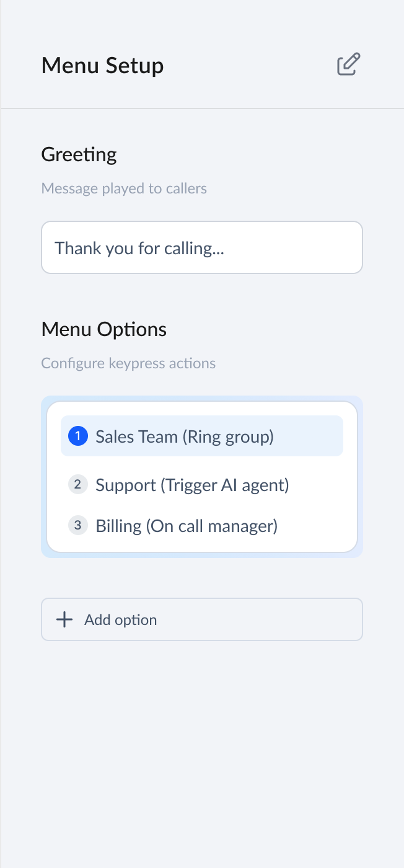Click the "Configure keypress actions" description
Image resolution: width=404 pixels, height=868 pixels.
tap(128, 363)
